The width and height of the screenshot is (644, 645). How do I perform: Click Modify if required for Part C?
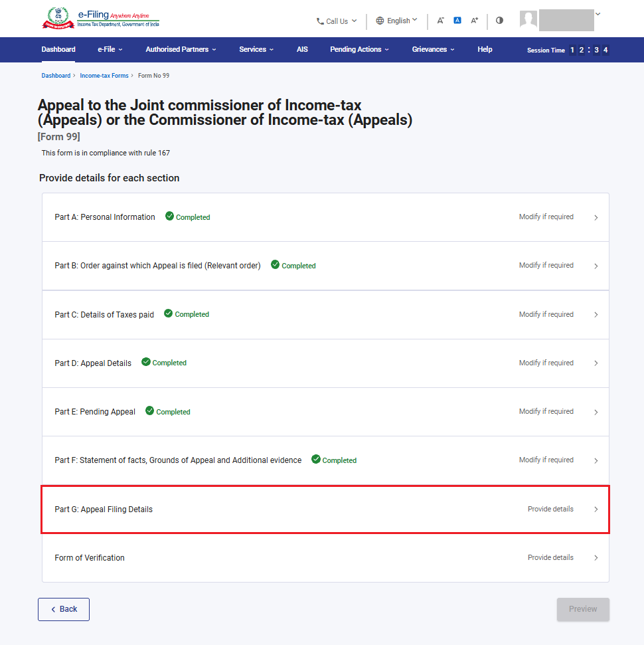click(x=546, y=314)
